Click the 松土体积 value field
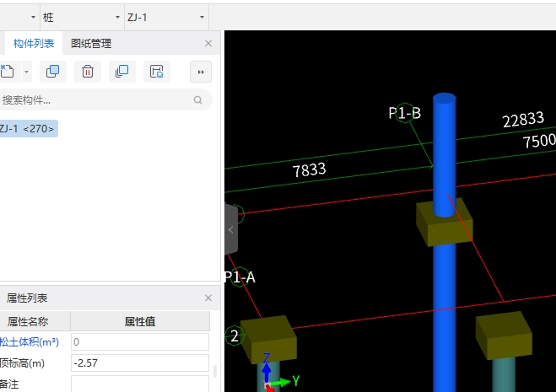Viewport: 556px width, 392px height. tap(140, 342)
